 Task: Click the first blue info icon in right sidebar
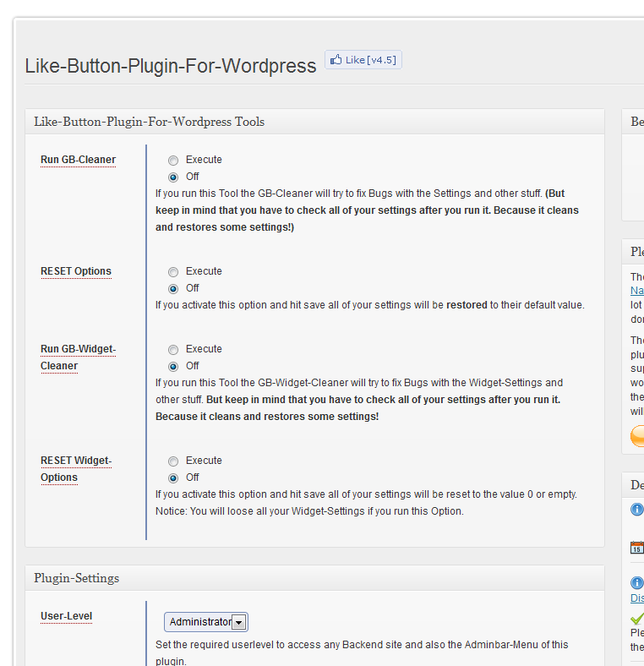pos(637,510)
